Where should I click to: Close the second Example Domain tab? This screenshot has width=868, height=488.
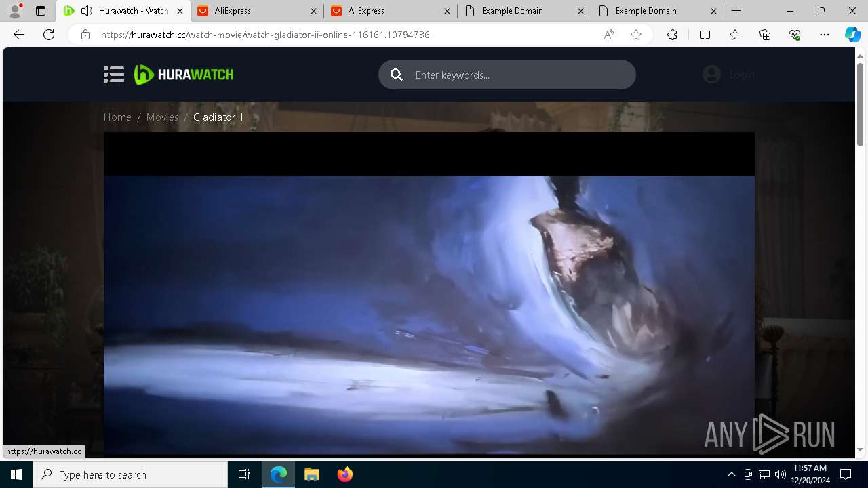714,11
